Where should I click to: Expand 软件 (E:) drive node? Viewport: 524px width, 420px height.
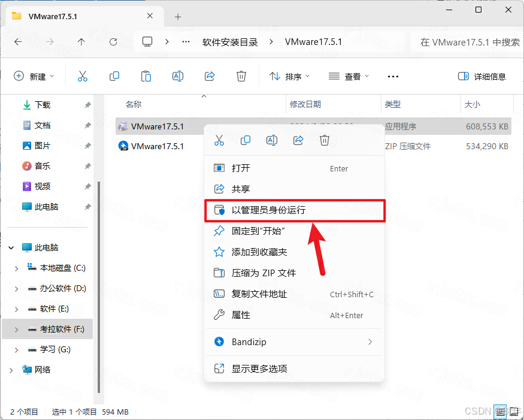point(16,309)
